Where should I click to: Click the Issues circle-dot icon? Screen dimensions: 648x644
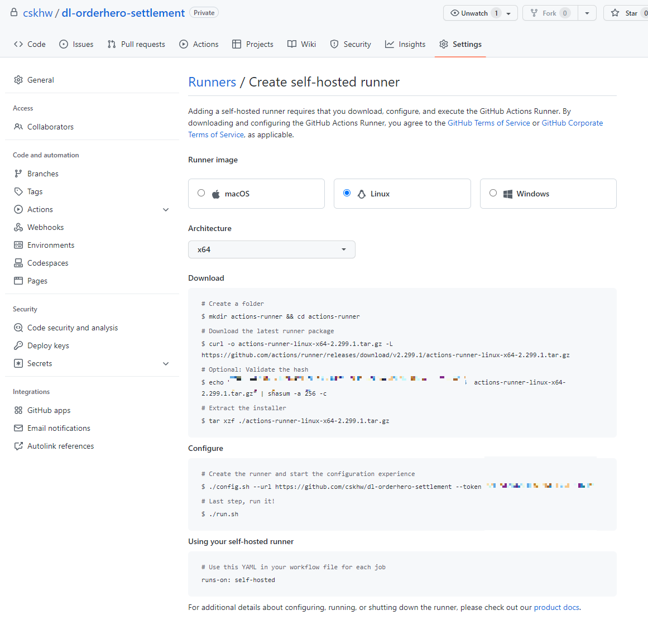(x=63, y=44)
